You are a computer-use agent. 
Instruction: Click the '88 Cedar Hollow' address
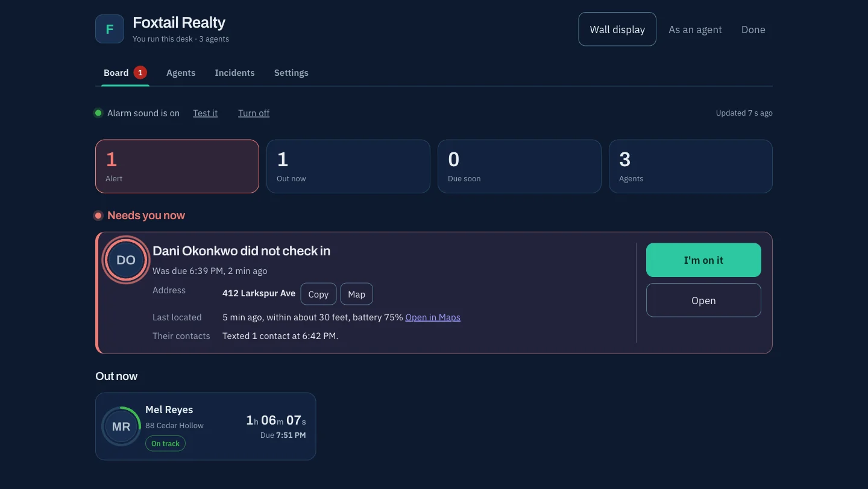174,425
